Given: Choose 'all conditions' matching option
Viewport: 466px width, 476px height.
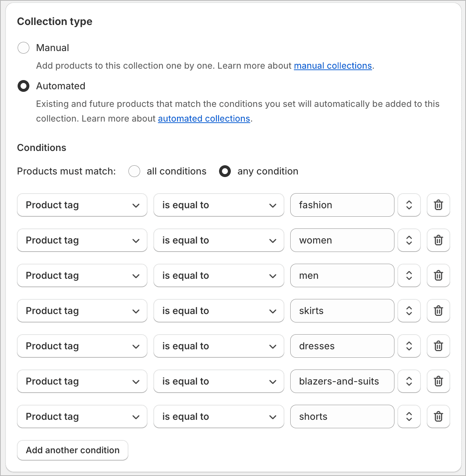Looking at the screenshot, I should click(x=134, y=171).
